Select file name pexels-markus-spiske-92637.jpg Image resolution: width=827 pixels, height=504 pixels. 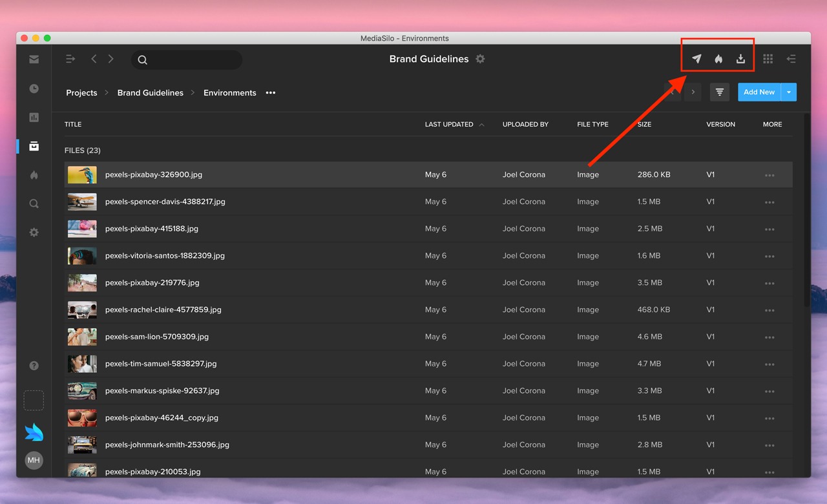pos(162,391)
